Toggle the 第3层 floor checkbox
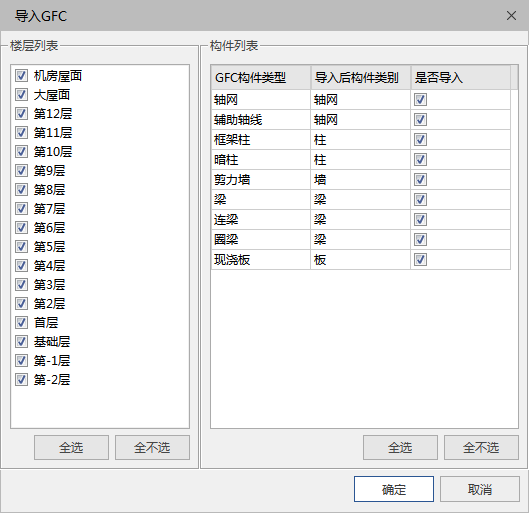This screenshot has width=529, height=513. point(21,285)
